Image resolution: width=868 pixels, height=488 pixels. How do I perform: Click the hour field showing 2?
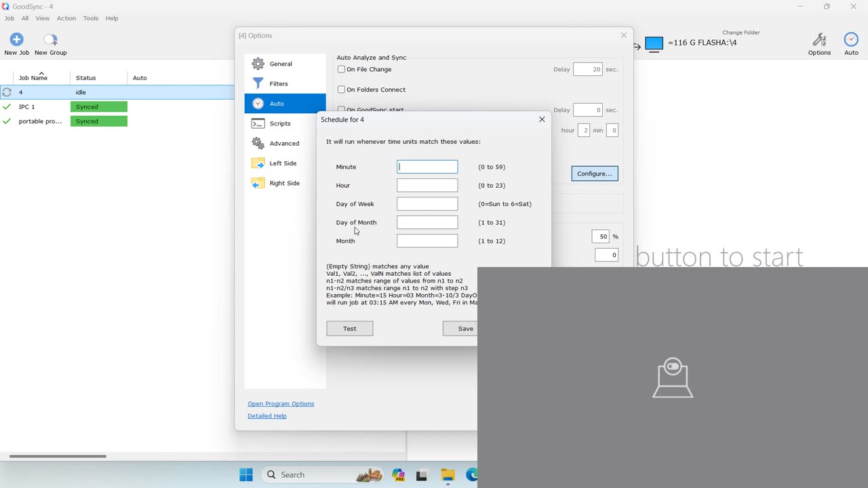point(584,130)
